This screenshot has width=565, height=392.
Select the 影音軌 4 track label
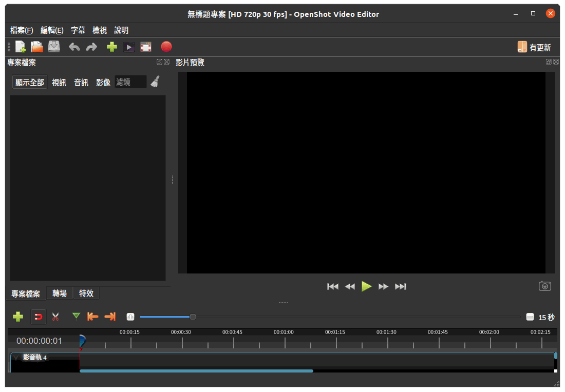coord(34,358)
